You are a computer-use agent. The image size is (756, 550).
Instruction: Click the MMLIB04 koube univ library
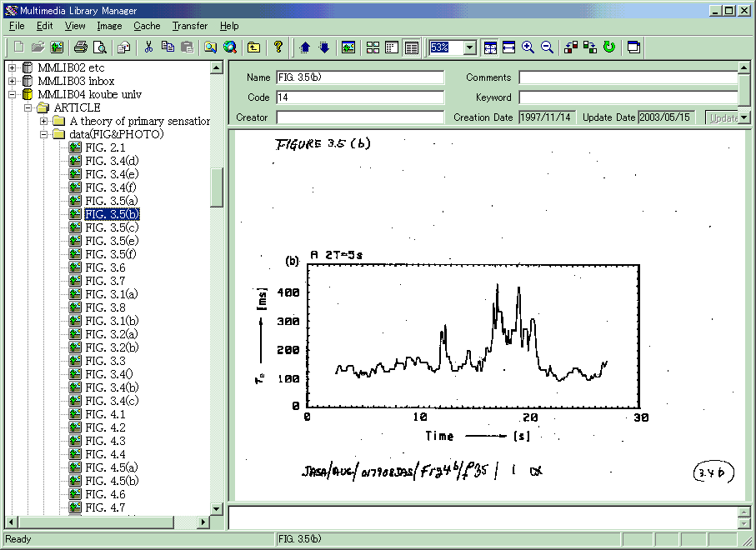click(x=90, y=94)
